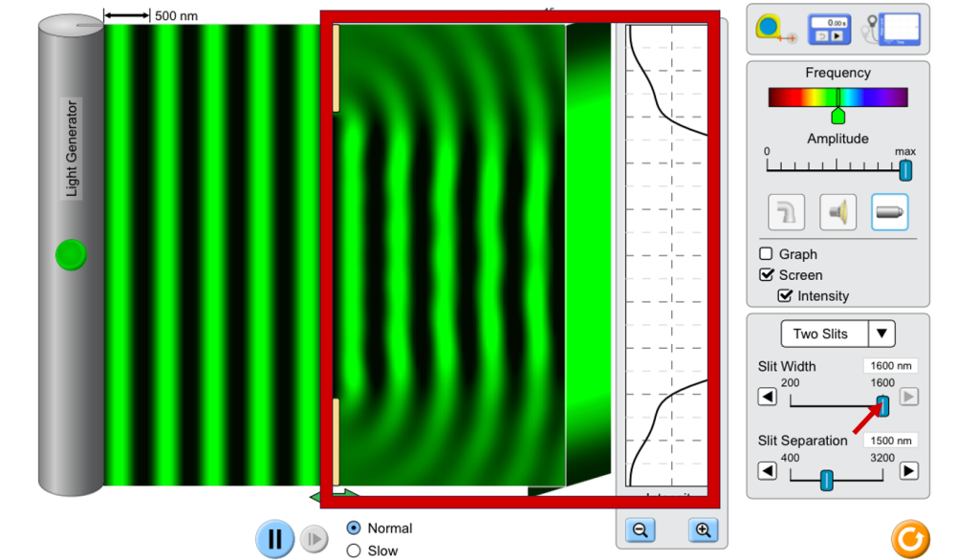This screenshot has height=560, width=979.
Task: Disable the Intensity checkbox
Action: (x=785, y=296)
